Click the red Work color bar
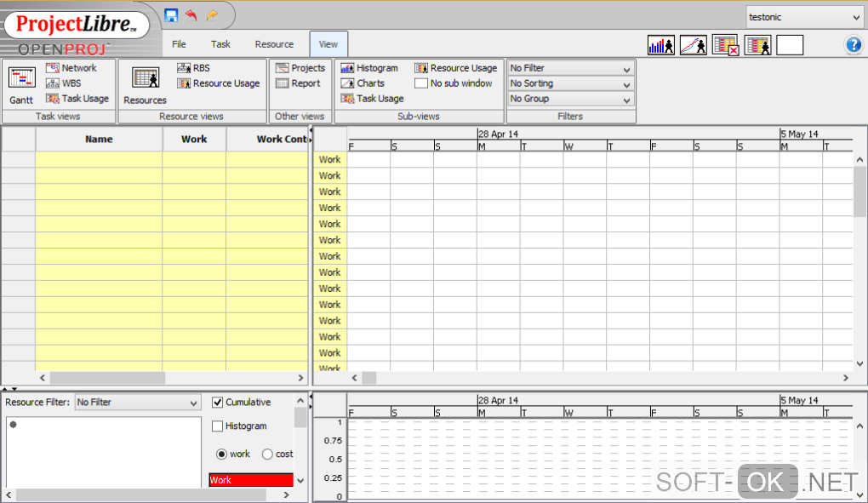Viewport: 868px width, 503px height. click(251, 480)
